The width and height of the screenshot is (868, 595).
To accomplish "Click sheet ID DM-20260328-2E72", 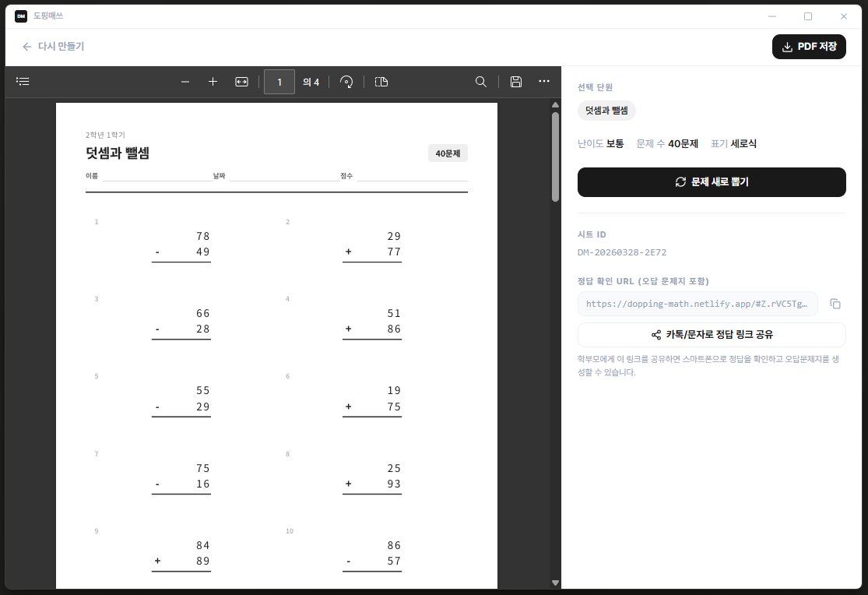I will [622, 252].
